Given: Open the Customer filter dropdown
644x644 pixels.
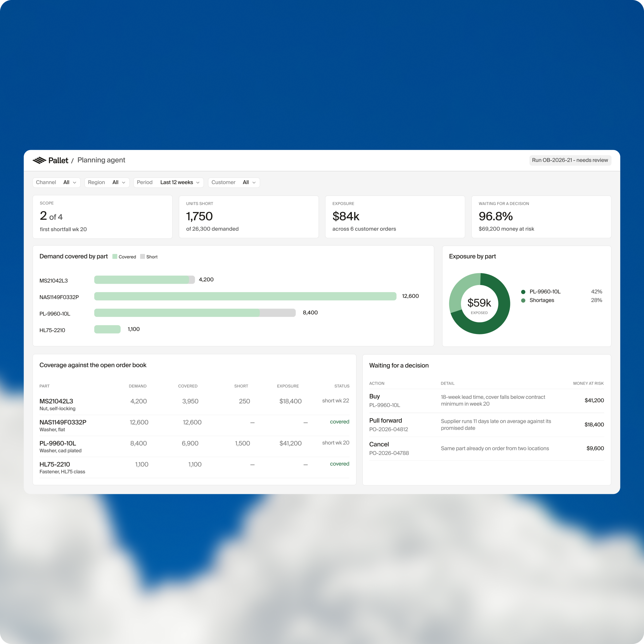Looking at the screenshot, I should pos(234,182).
